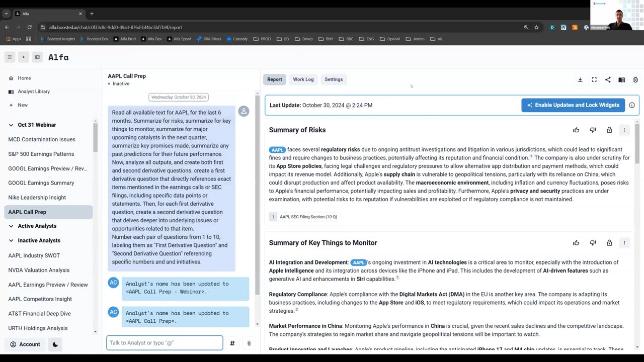Share the AAPL Call Prep report
This screenshot has width=644, height=362.
(608, 79)
